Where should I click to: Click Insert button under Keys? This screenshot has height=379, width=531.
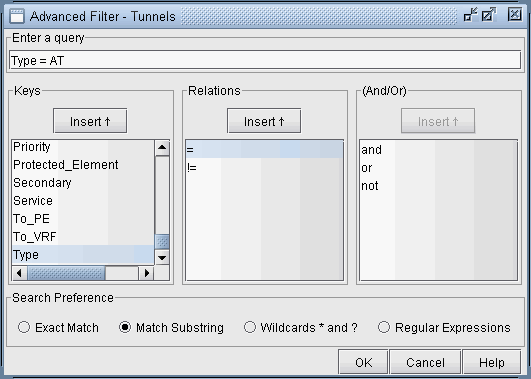pos(90,121)
